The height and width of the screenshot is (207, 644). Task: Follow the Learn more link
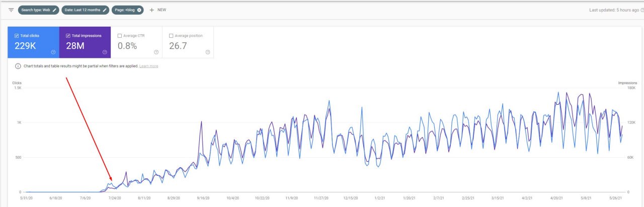(148, 66)
